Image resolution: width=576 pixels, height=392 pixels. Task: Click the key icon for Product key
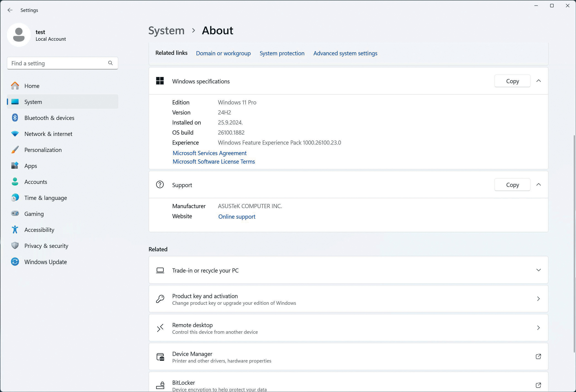[x=160, y=299]
